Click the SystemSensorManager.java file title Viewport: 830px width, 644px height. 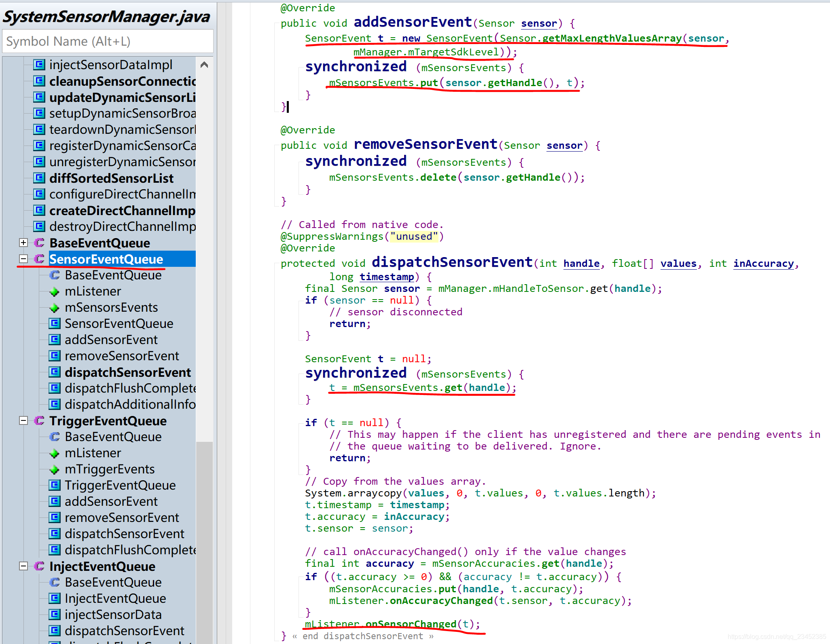click(106, 17)
